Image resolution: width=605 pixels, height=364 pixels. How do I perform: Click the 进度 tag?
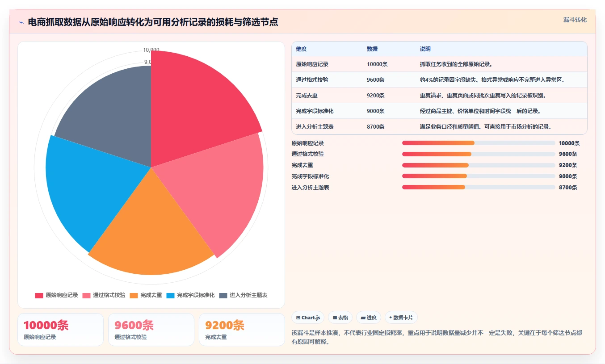tap(369, 318)
